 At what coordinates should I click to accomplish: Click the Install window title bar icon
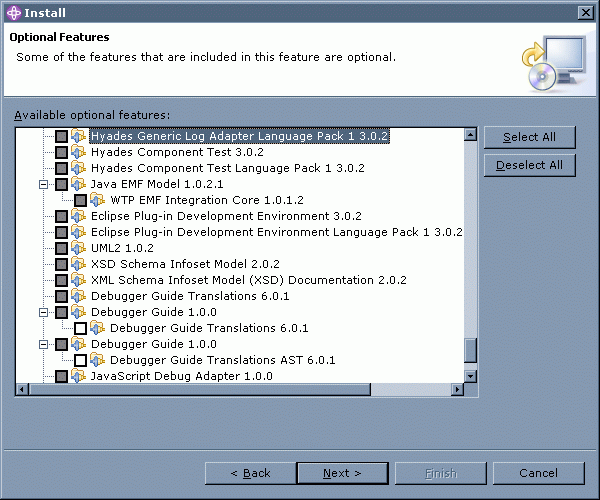click(x=14, y=13)
